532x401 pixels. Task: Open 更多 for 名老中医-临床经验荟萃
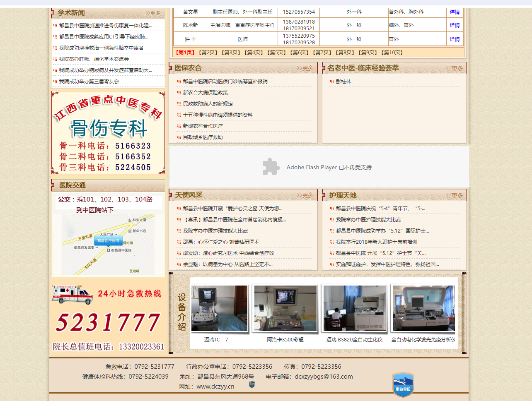[455, 68]
